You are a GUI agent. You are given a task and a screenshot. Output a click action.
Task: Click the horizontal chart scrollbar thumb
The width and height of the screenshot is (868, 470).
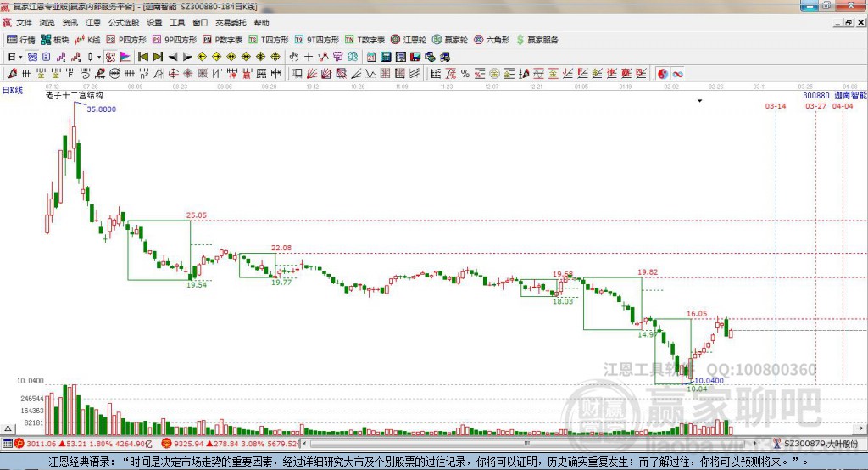coord(527,444)
